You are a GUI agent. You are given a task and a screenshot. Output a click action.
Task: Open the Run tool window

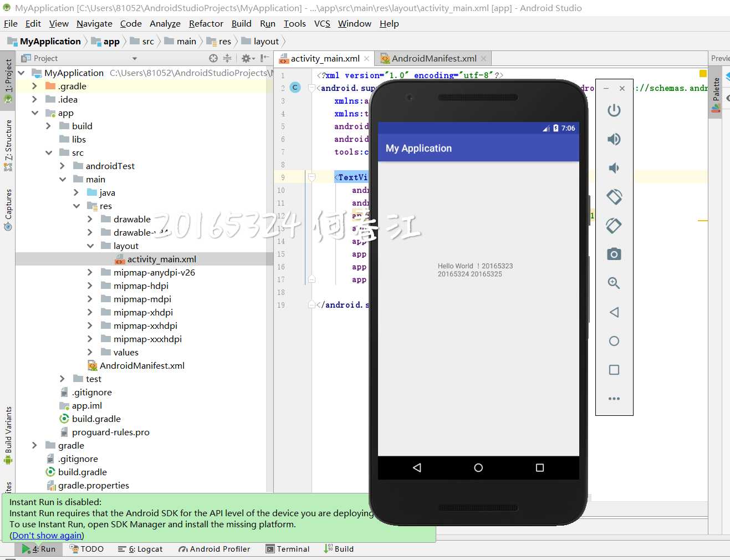click(39, 549)
